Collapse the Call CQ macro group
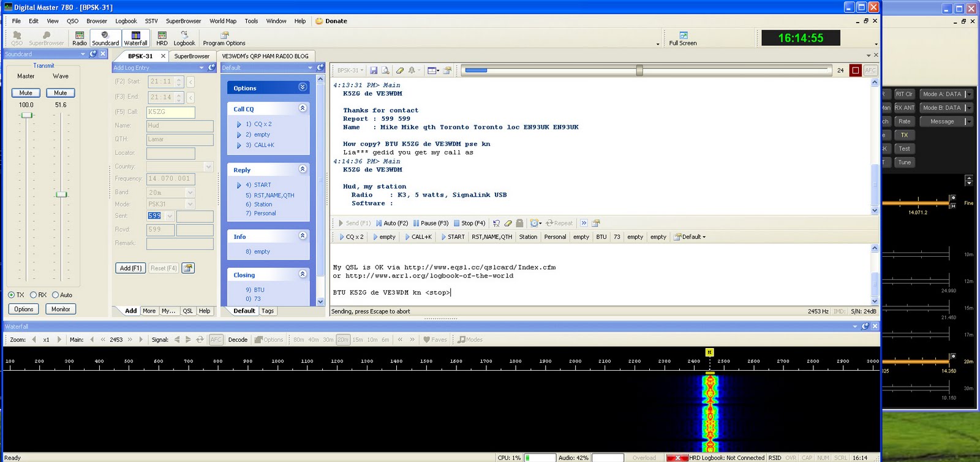The image size is (980, 462). 303,108
